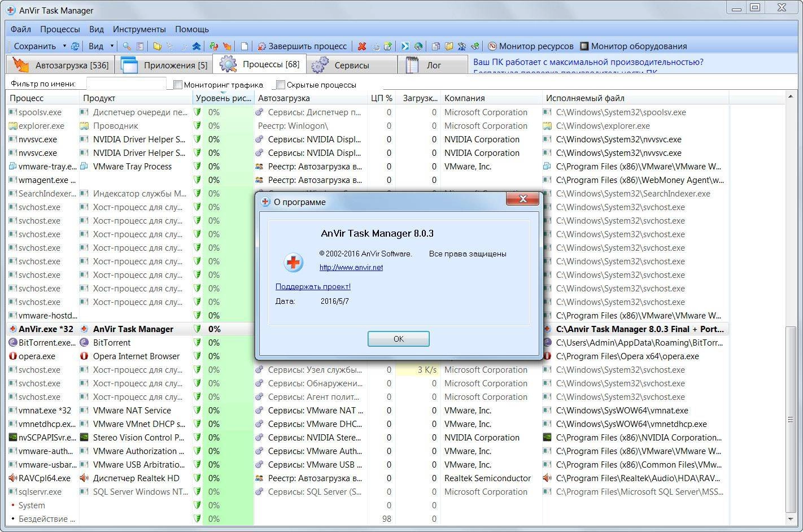
Task: Click the copy pages toolbar icon
Action: (x=436, y=46)
